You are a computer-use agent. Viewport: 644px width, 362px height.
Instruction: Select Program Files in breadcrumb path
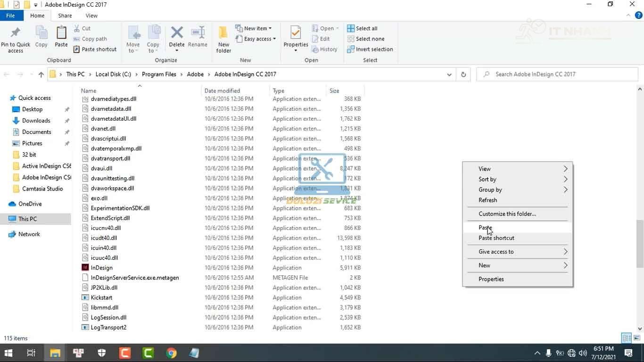click(x=159, y=74)
